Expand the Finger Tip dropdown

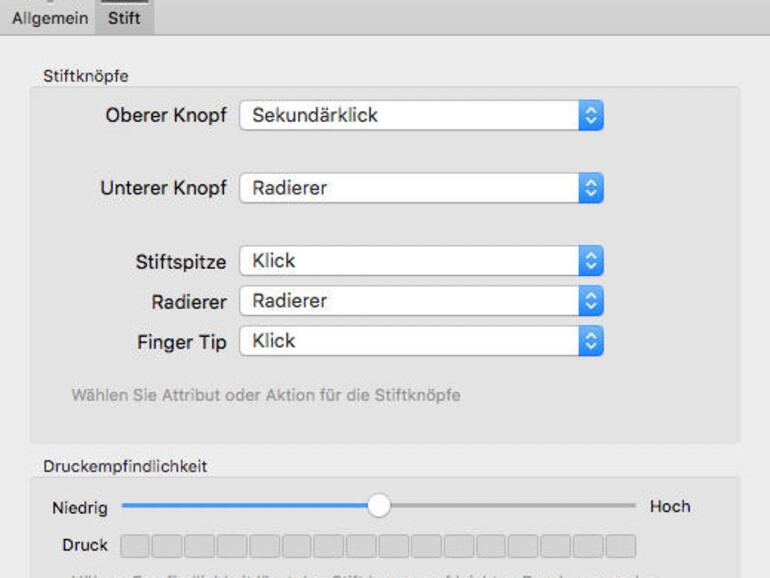(x=409, y=341)
